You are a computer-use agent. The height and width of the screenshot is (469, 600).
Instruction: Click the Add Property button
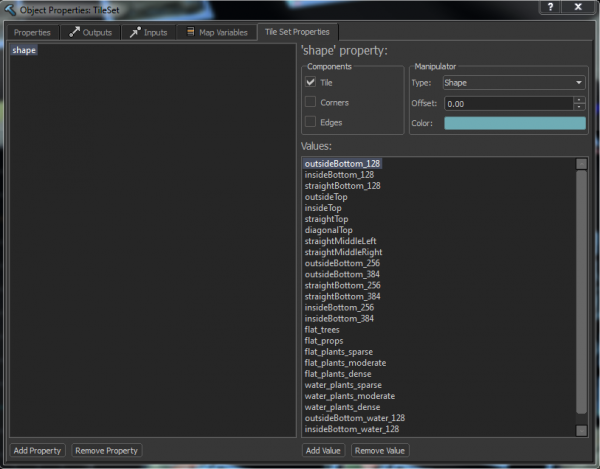click(37, 451)
